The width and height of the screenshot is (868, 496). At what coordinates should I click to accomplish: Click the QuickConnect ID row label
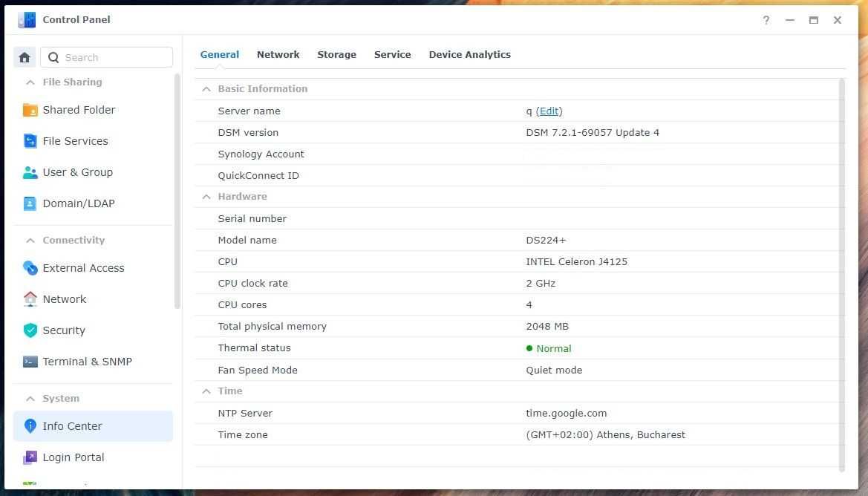click(x=258, y=175)
